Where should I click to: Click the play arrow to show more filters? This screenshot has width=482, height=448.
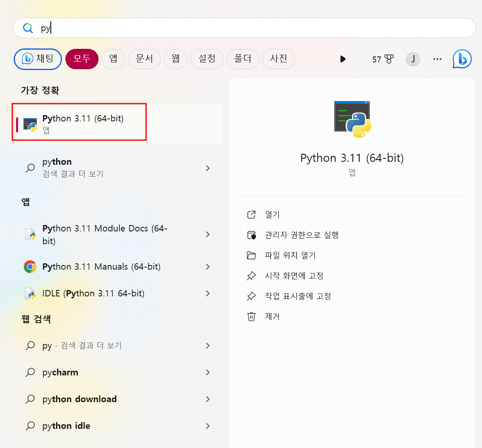(343, 59)
